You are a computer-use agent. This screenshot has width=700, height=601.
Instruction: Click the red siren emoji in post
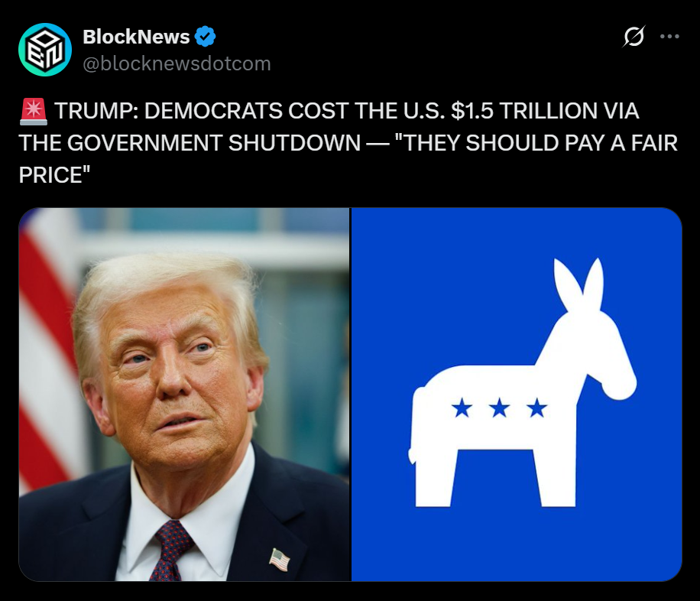[x=34, y=112]
